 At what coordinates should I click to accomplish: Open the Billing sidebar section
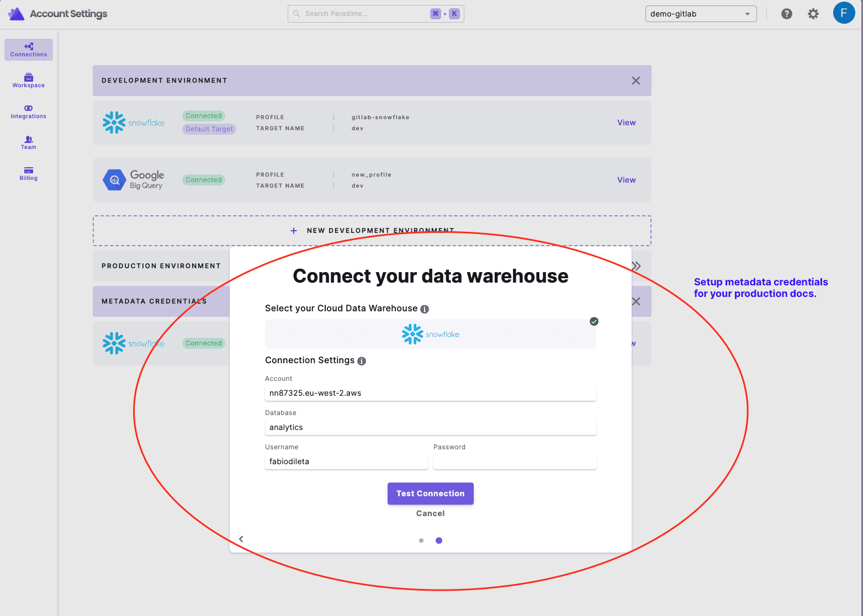tap(29, 173)
